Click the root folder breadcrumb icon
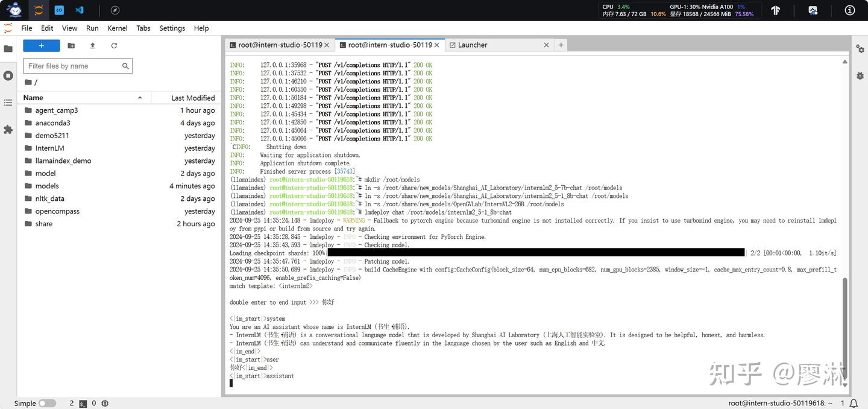 pyautogui.click(x=28, y=82)
